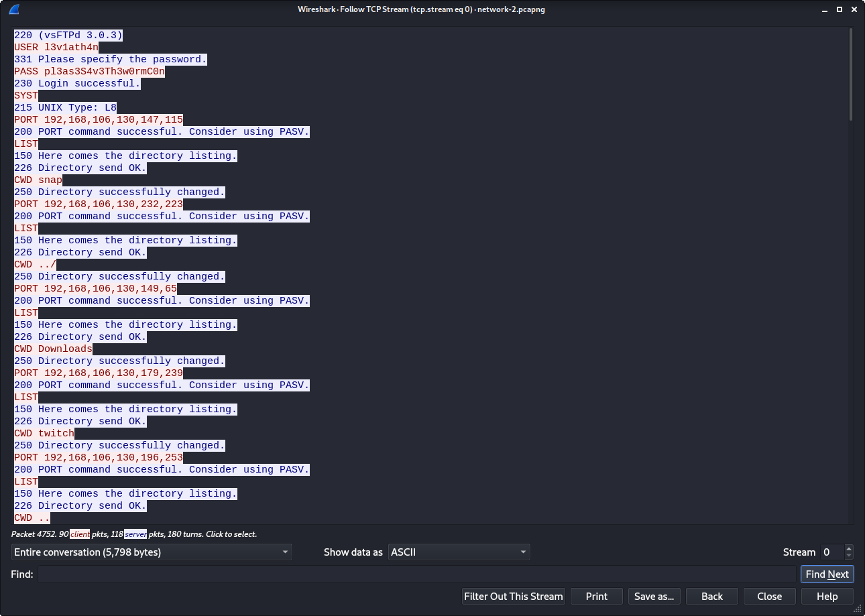The width and height of the screenshot is (865, 616).
Task: Click the Help button
Action: tap(827, 597)
